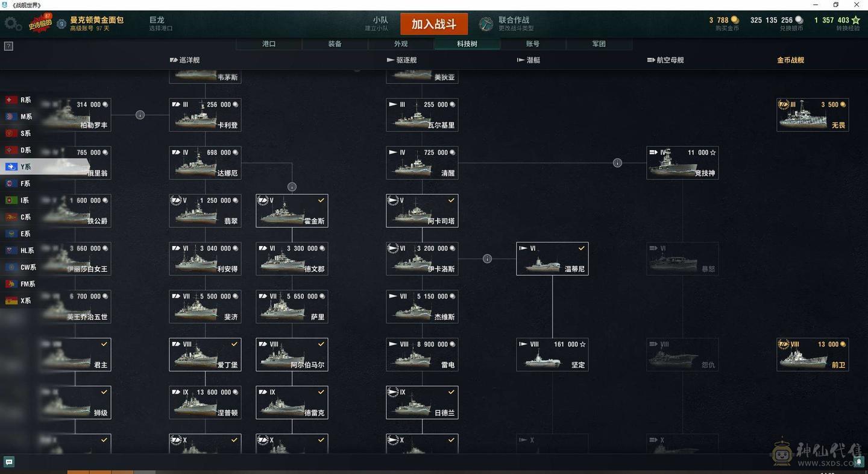The image size is (868, 474).
Task: Click the 航空母舰 column header
Action: [665, 60]
